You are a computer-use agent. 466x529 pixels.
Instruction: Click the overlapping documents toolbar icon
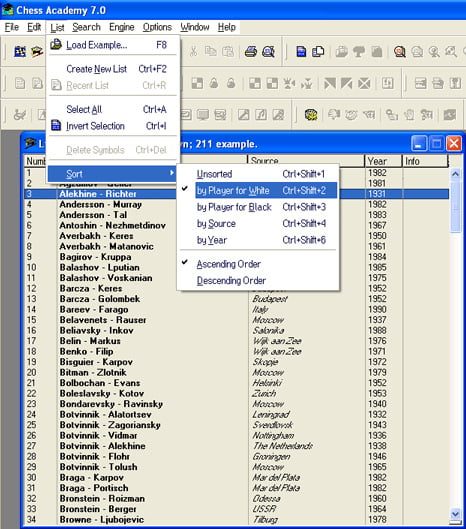(x=318, y=52)
